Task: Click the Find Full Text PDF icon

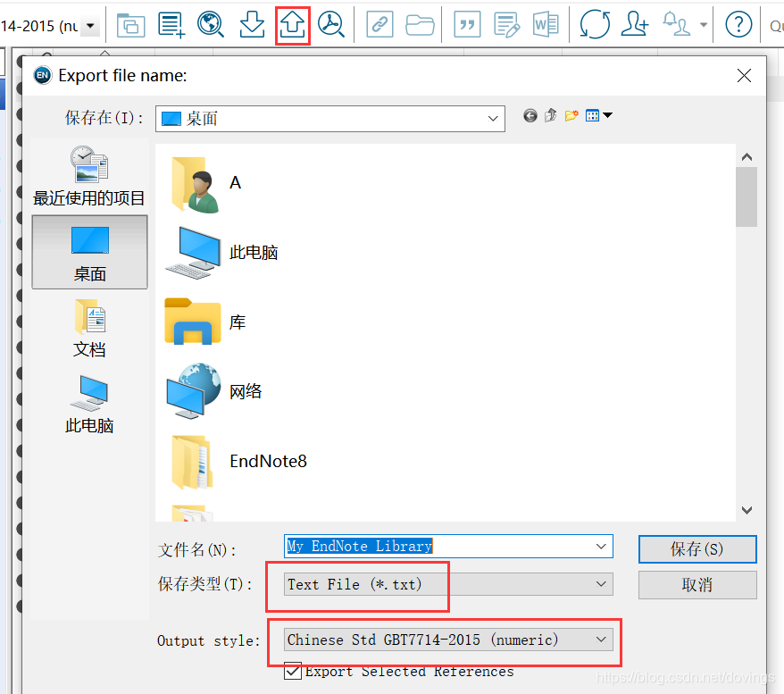Action: (x=331, y=24)
